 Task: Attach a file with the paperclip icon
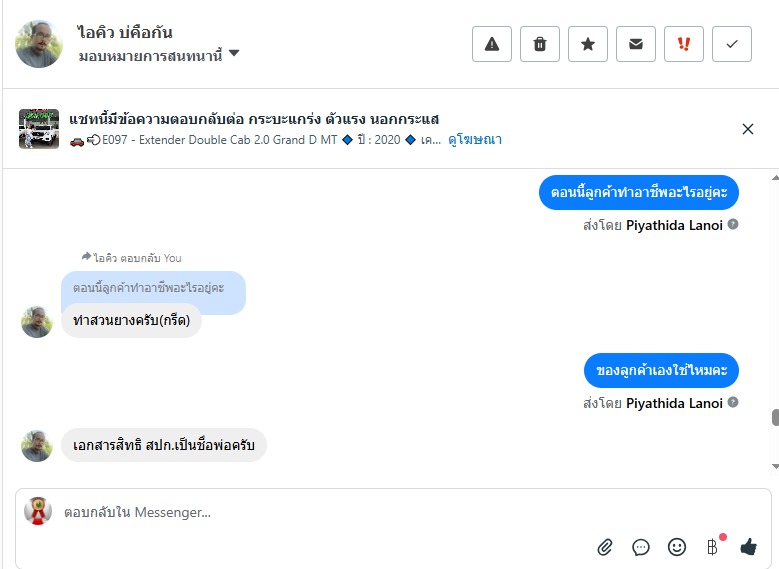tap(605, 547)
